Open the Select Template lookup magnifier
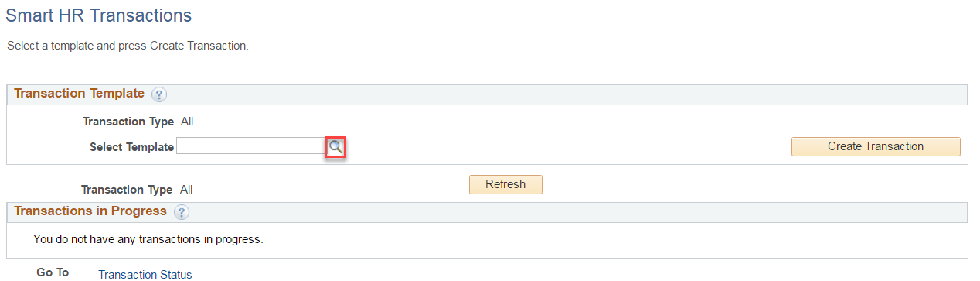The height and width of the screenshot is (281, 980). 335,146
